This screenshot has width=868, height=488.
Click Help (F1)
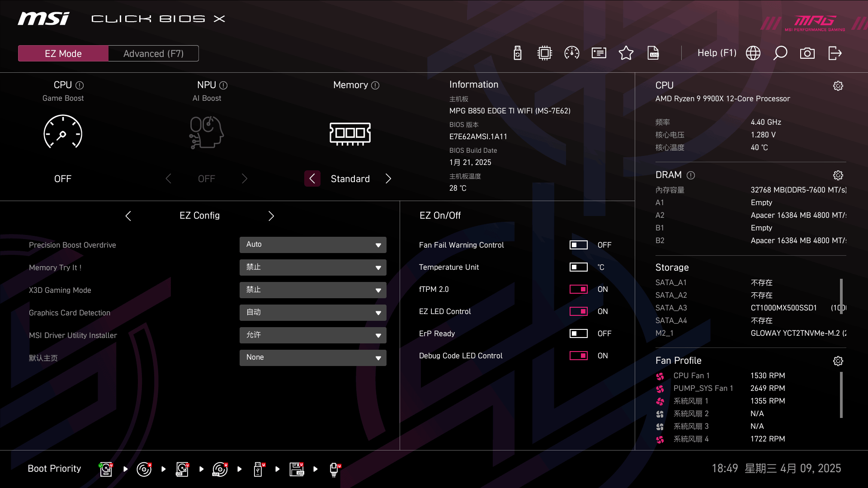pyautogui.click(x=717, y=53)
